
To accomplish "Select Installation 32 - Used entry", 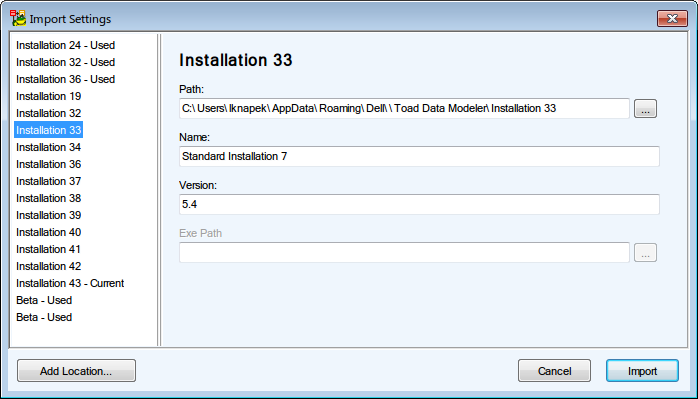I will [x=65, y=62].
